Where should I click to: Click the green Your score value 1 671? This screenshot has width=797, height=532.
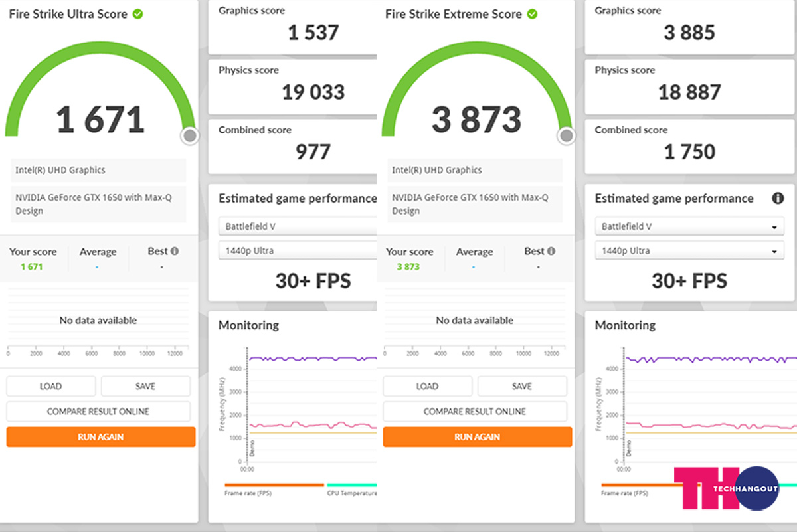pyautogui.click(x=32, y=266)
